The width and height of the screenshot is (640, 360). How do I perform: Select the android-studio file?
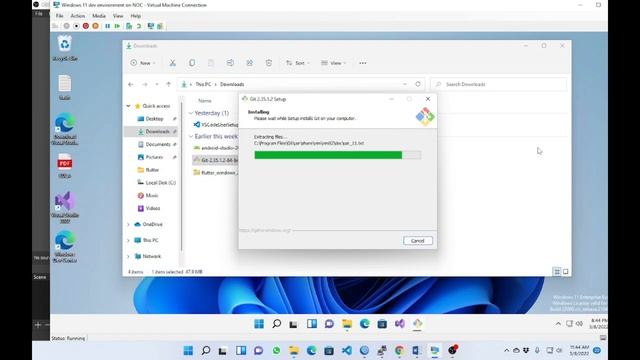pyautogui.click(x=216, y=148)
